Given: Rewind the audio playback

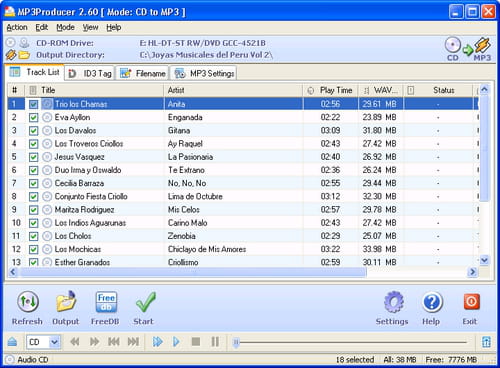Looking at the screenshot, I should click(x=75, y=342).
